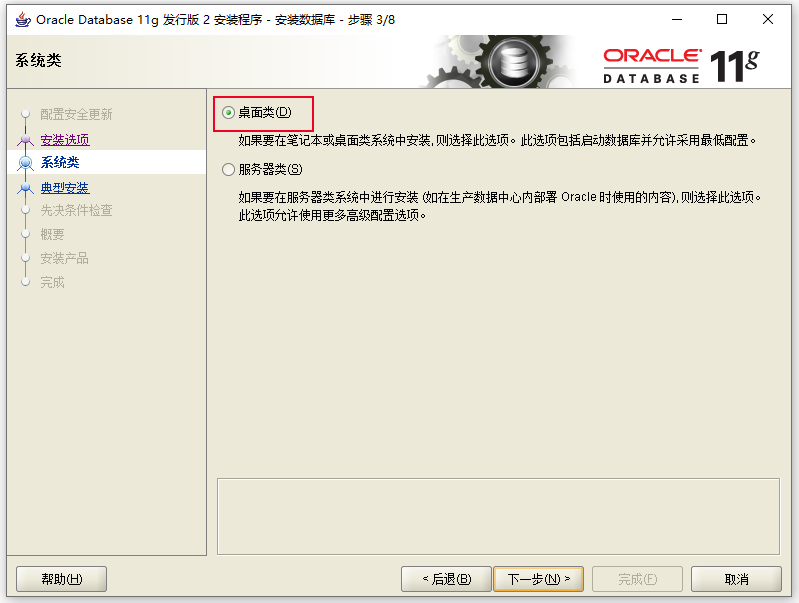The image size is (799, 603).
Task: Click the 下一步(N) button
Action: [x=538, y=579]
